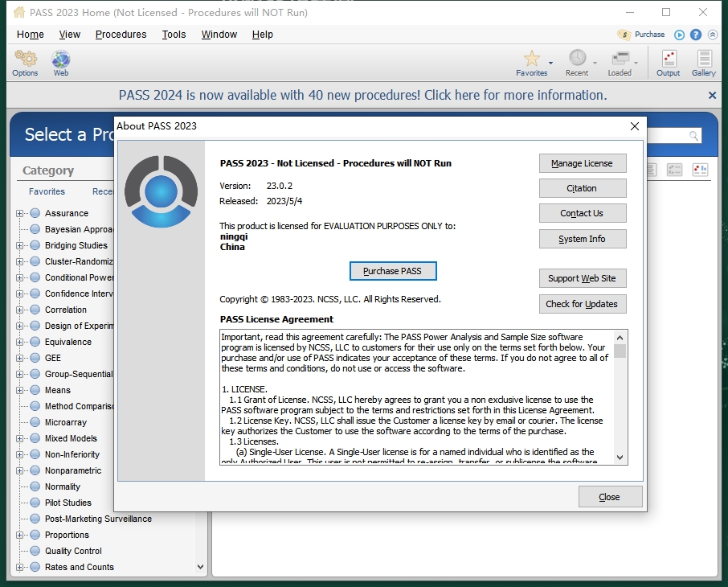Click license agreement scroll-down arrow

tap(620, 458)
